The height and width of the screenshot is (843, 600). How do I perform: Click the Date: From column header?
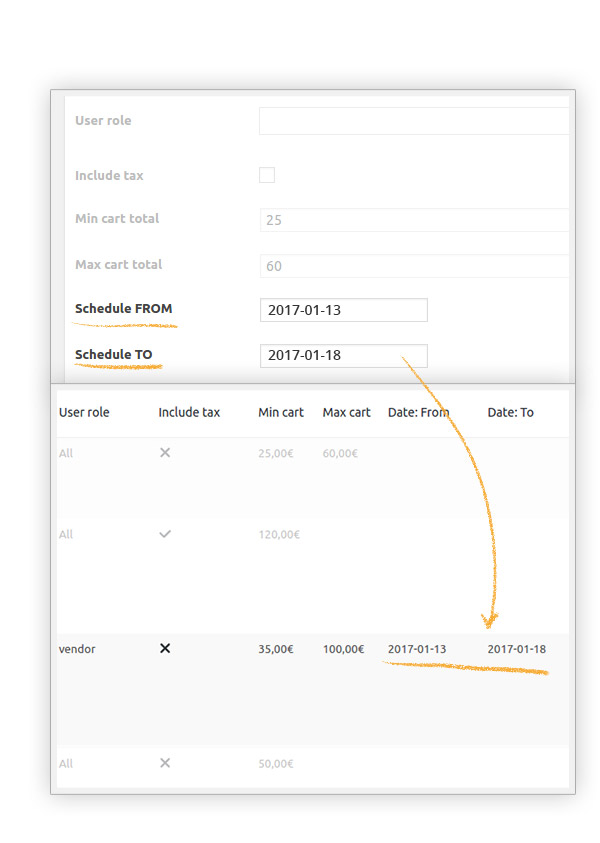point(418,411)
